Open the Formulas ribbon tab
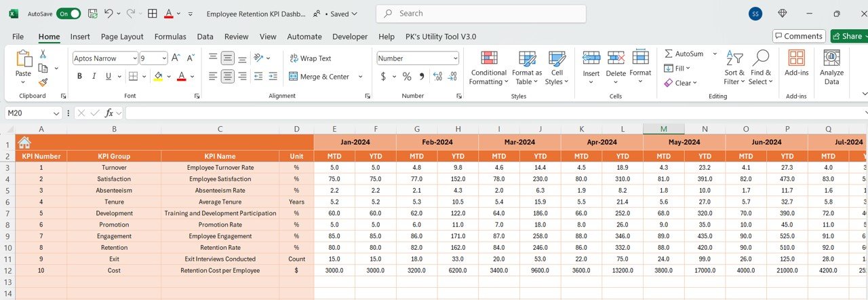 [170, 37]
